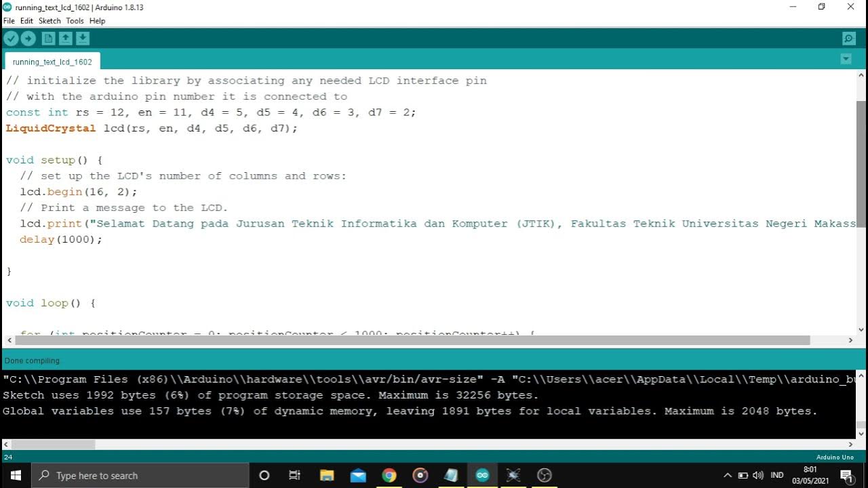The image size is (868, 488).
Task: Click the 'Arduino Uno' board label
Action: (x=835, y=457)
